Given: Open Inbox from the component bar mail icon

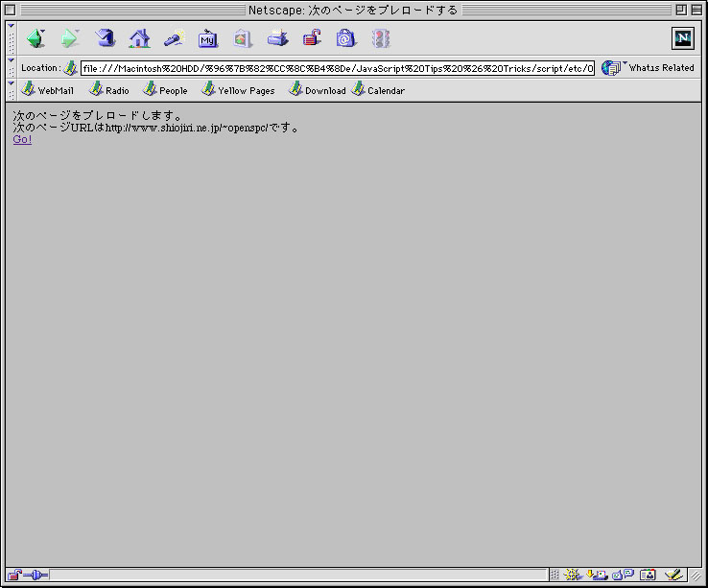Looking at the screenshot, I should (x=597, y=575).
